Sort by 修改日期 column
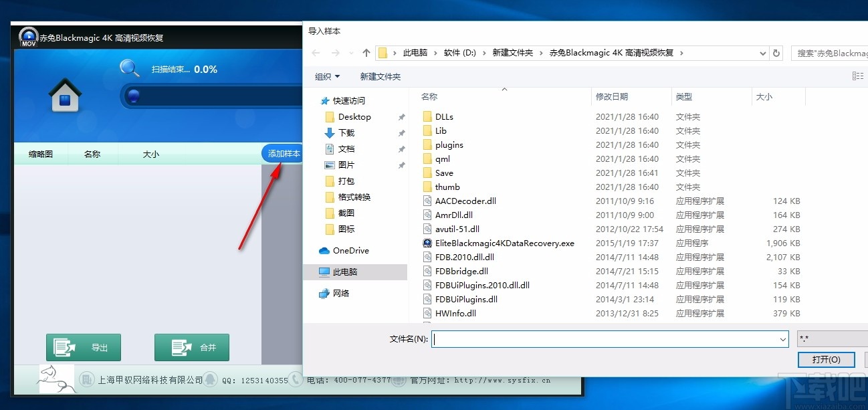868x410 pixels. [x=612, y=97]
